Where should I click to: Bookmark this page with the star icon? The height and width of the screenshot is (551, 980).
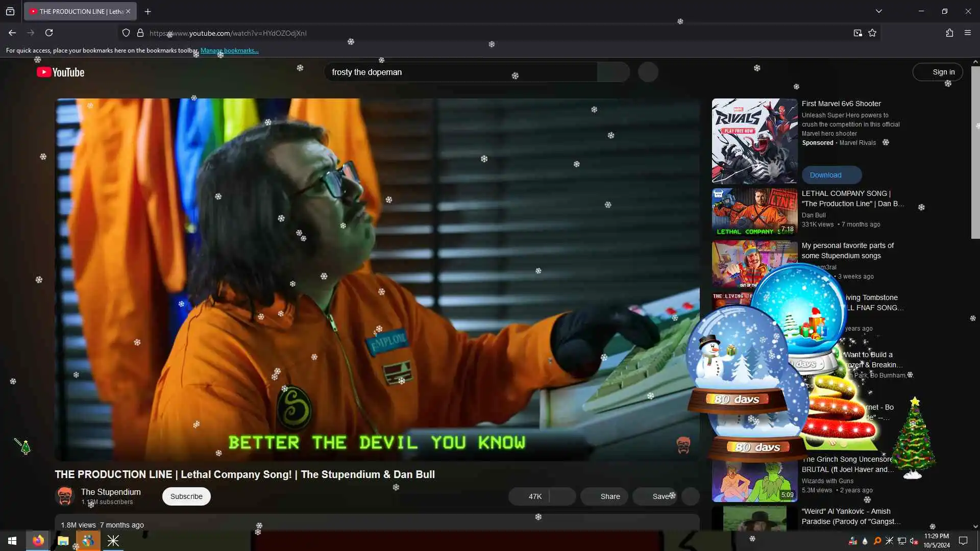(x=872, y=33)
